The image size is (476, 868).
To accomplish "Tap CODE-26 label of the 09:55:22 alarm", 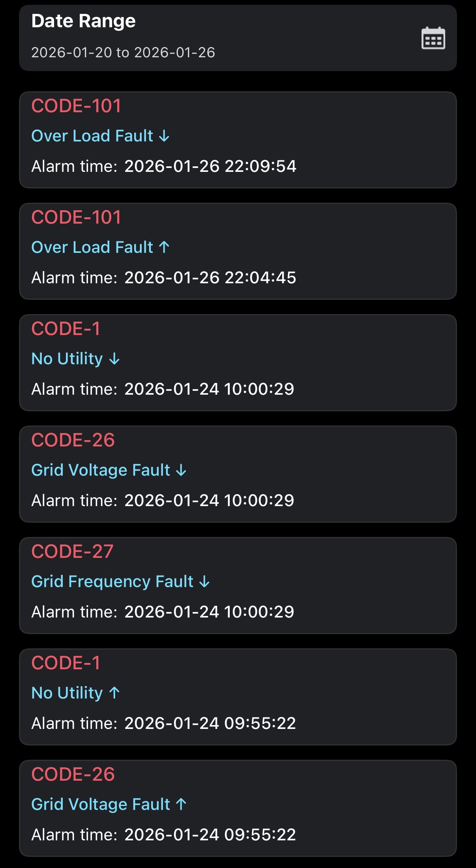I will 73,774.
